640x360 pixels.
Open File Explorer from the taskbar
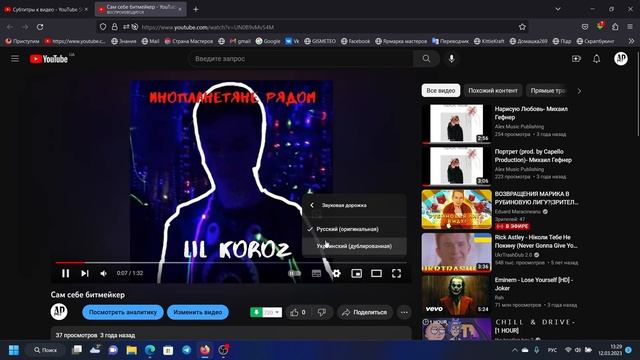click(131, 350)
